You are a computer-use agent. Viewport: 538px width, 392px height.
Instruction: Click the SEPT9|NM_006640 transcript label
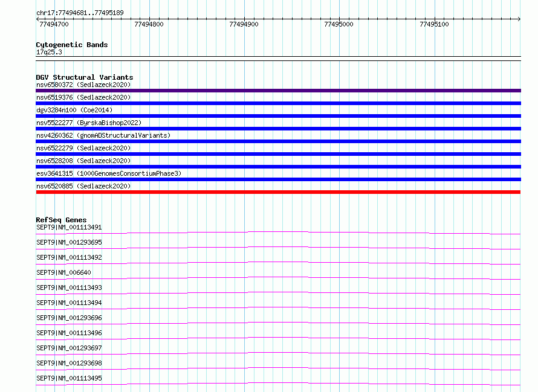63,272
